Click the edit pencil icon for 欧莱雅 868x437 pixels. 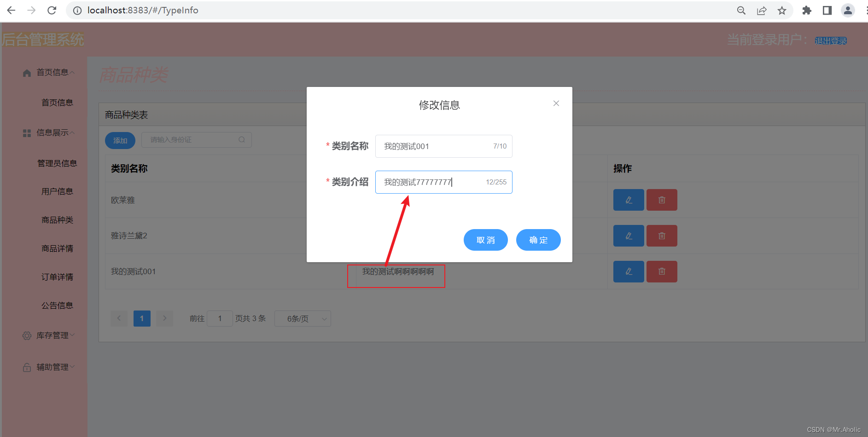pyautogui.click(x=629, y=200)
